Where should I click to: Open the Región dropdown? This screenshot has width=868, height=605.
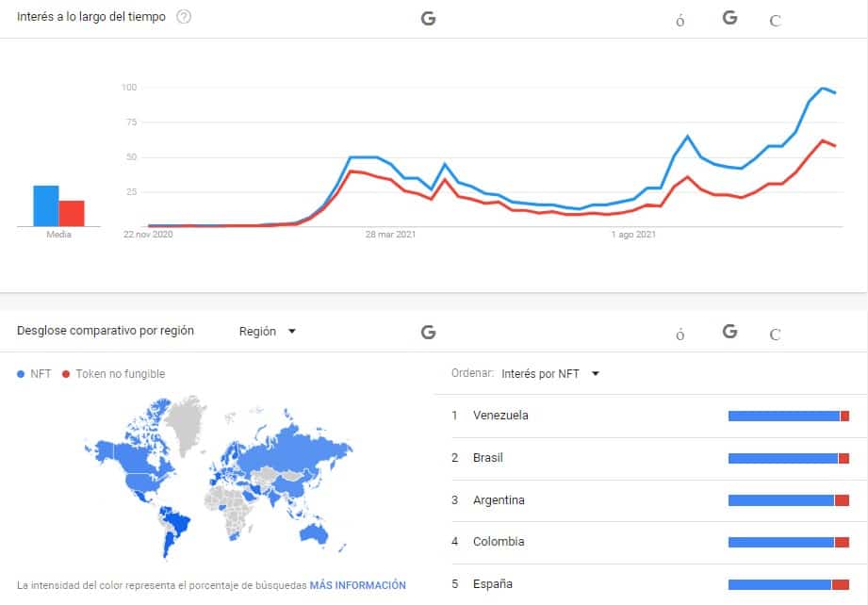pos(268,331)
